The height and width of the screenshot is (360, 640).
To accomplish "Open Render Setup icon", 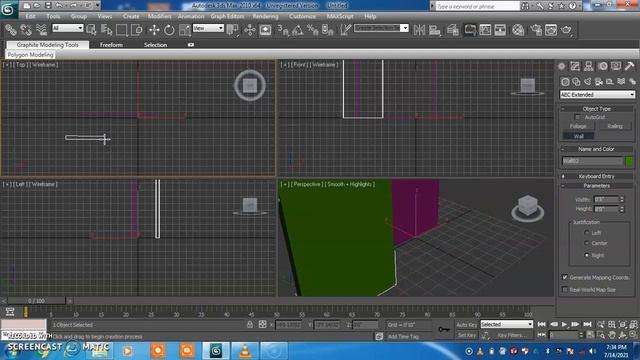I will pos(536,30).
